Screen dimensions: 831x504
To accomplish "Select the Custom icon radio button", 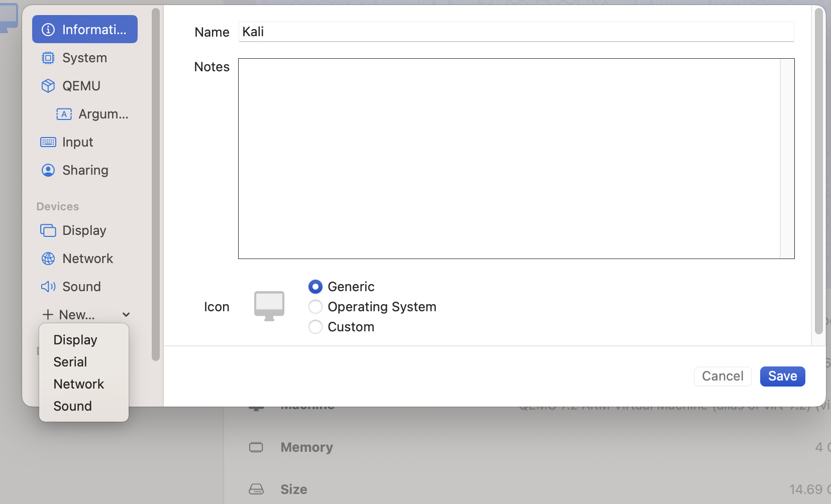I will [316, 327].
